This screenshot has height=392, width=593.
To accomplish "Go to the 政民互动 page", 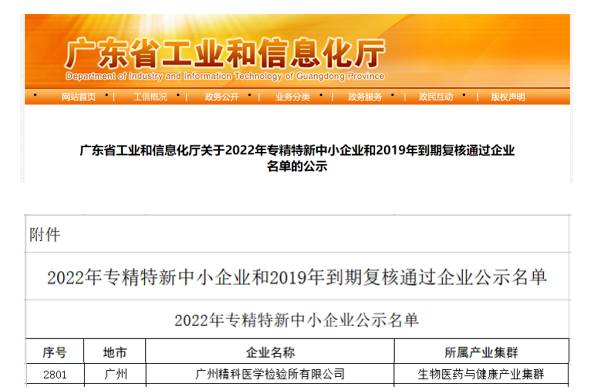I will click(436, 97).
